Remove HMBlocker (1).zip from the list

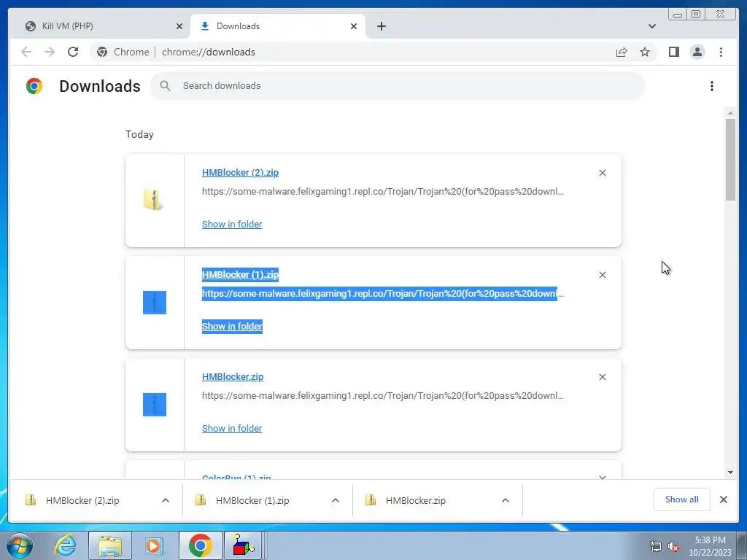click(x=602, y=275)
